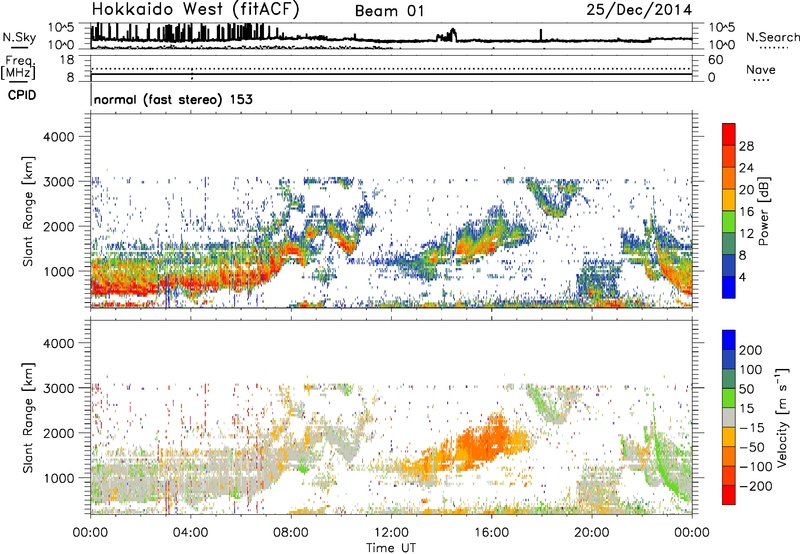Click the '12' tick on Power colorbar
The width and height of the screenshot is (800, 554).
(746, 233)
